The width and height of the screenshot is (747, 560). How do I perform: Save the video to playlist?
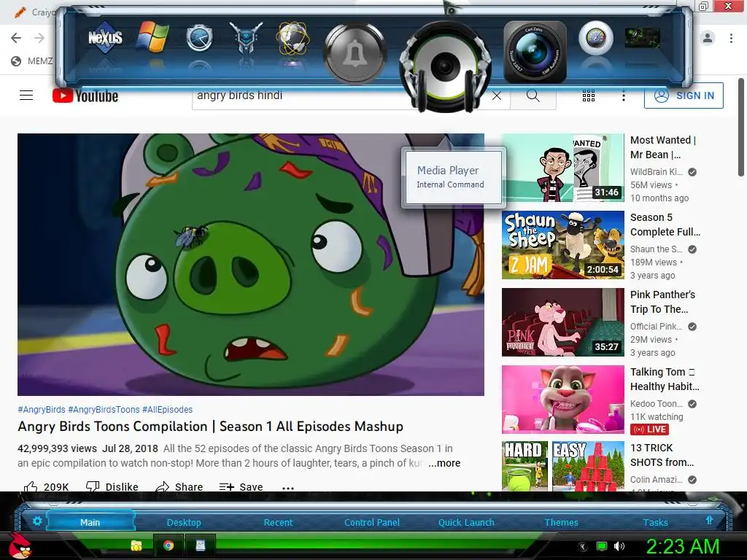point(241,486)
